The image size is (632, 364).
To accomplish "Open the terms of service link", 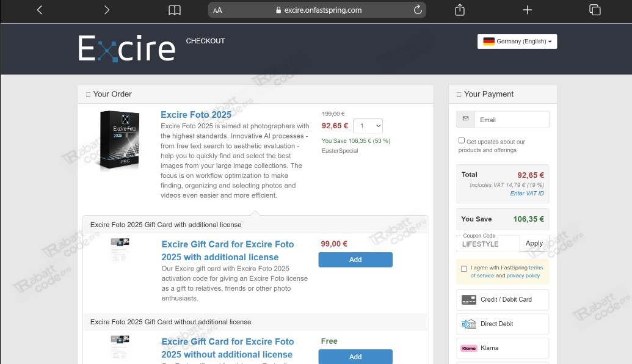I will (x=507, y=272).
